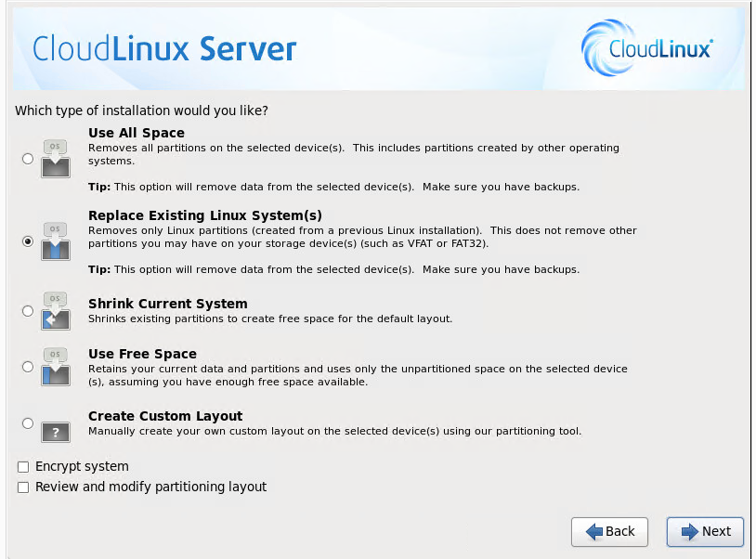Click the right arrow icon on Next

point(690,532)
